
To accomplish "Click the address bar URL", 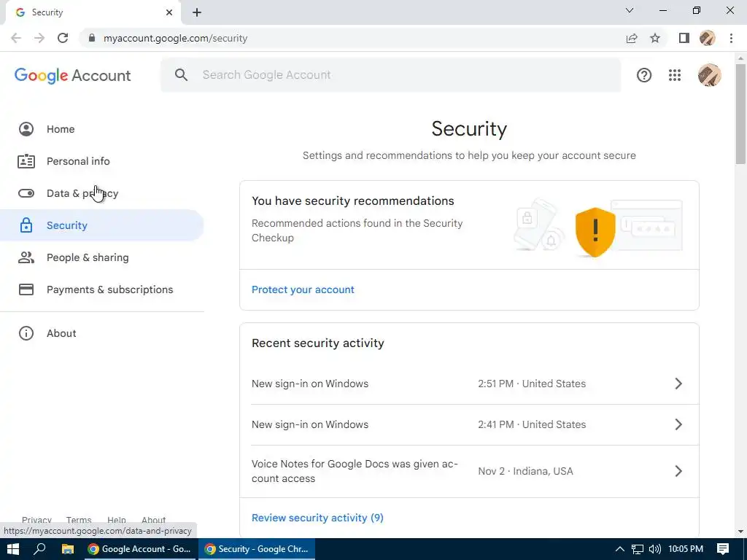I will pos(175,38).
